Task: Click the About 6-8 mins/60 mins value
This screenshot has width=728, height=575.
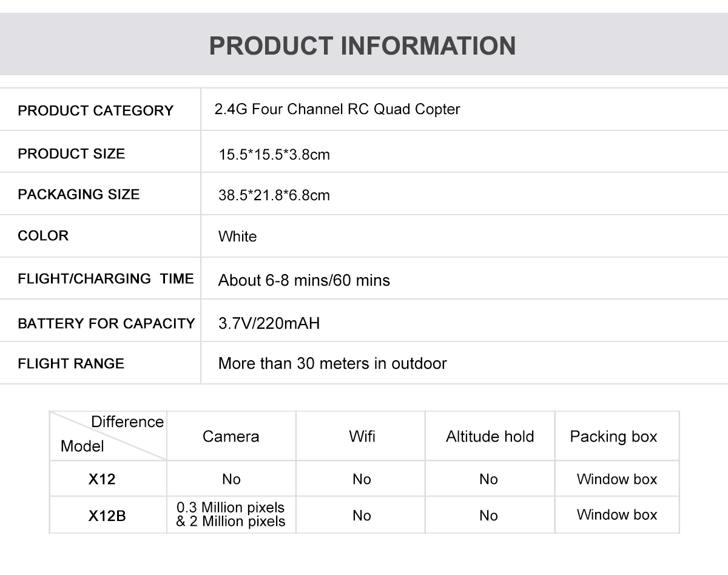Action: [x=304, y=280]
